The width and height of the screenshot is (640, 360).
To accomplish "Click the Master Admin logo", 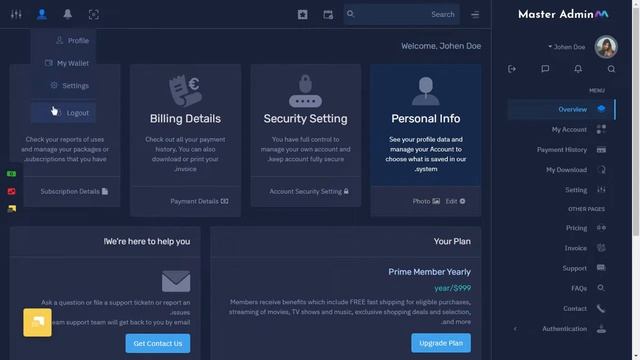I will point(563,15).
